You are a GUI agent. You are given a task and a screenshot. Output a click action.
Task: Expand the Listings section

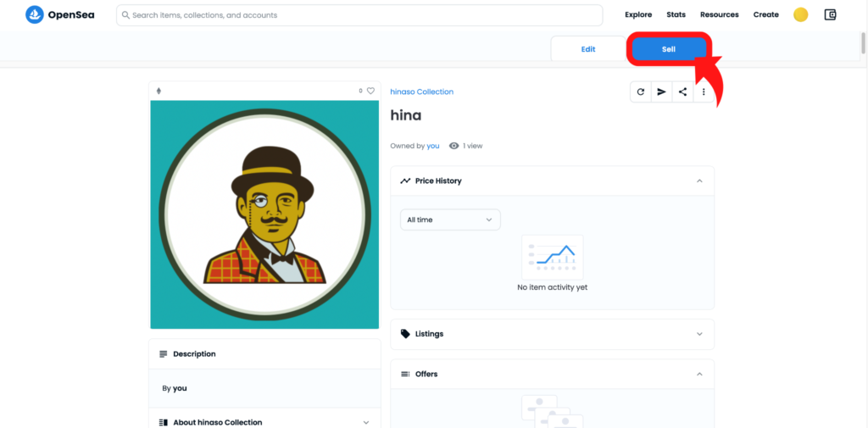[x=699, y=334]
